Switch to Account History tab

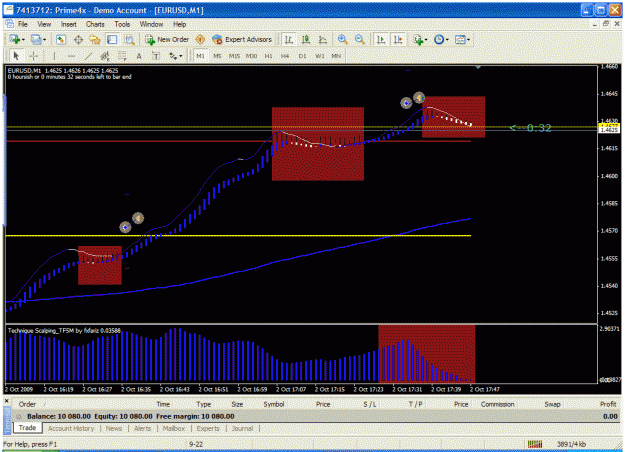(x=71, y=428)
